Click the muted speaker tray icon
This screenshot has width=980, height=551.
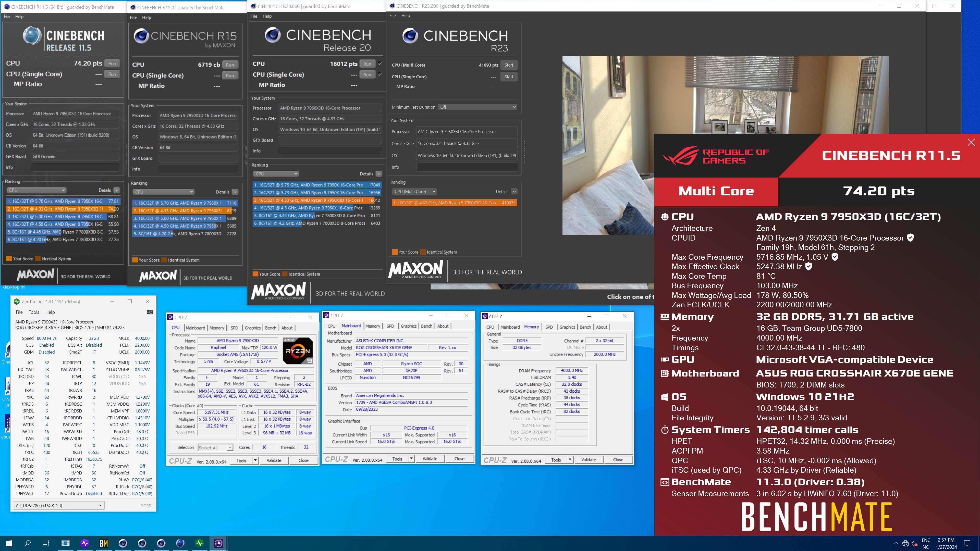point(915,543)
